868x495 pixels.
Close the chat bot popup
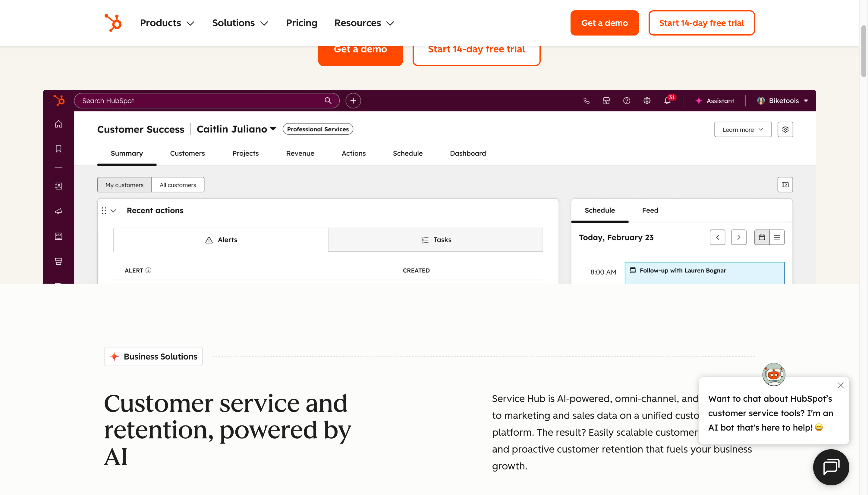pos(841,385)
